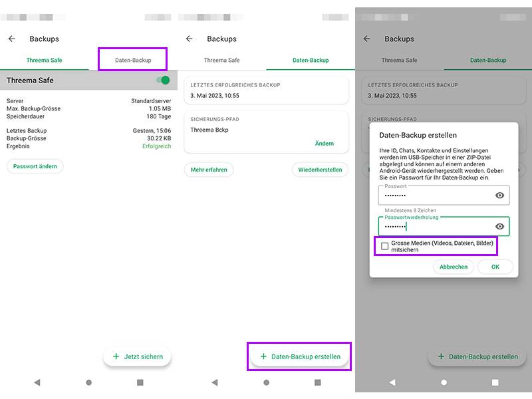The width and height of the screenshot is (532, 399).
Task: Disable the Threema Safe switch
Action: [x=163, y=79]
